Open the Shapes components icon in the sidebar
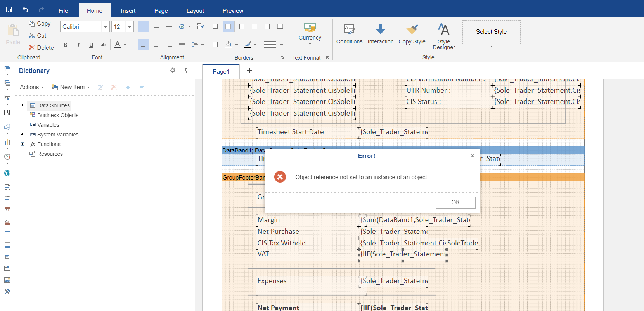Image resolution: width=644 pixels, height=311 pixels. (x=7, y=127)
